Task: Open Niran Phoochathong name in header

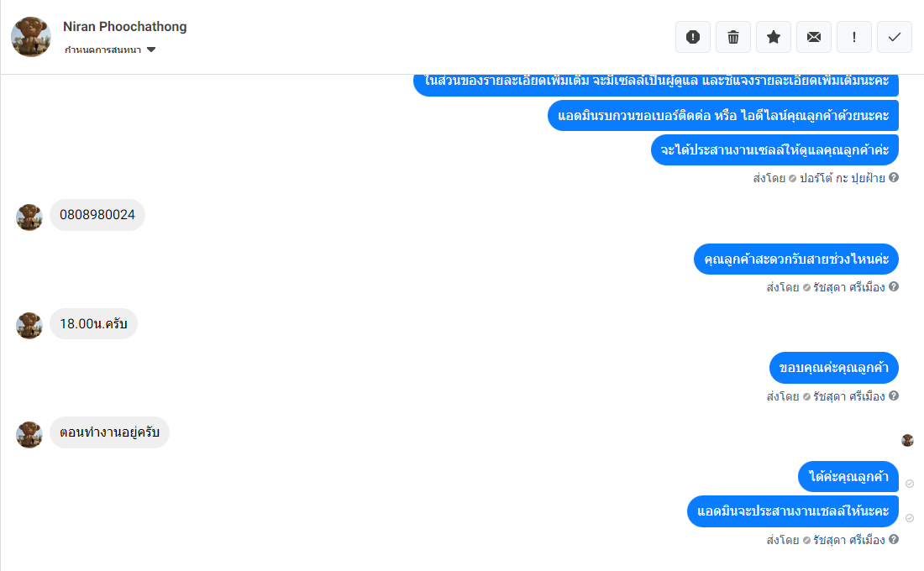Action: (x=125, y=27)
